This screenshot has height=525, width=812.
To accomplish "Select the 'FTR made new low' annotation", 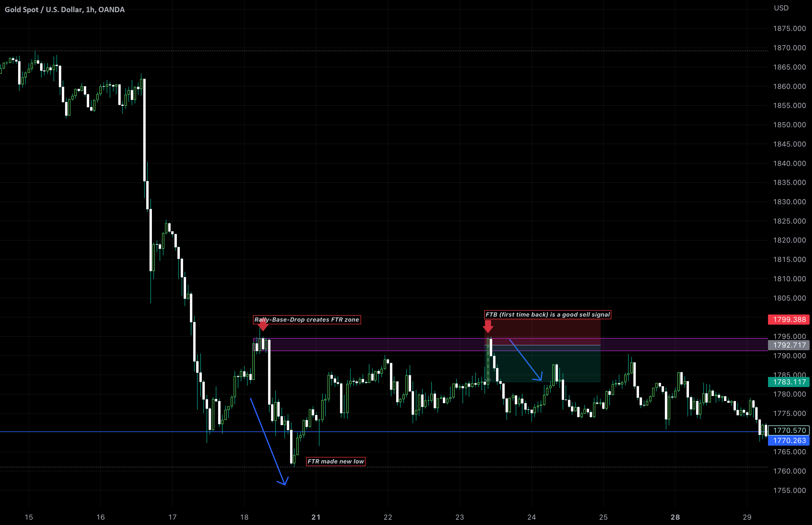I will (x=336, y=462).
